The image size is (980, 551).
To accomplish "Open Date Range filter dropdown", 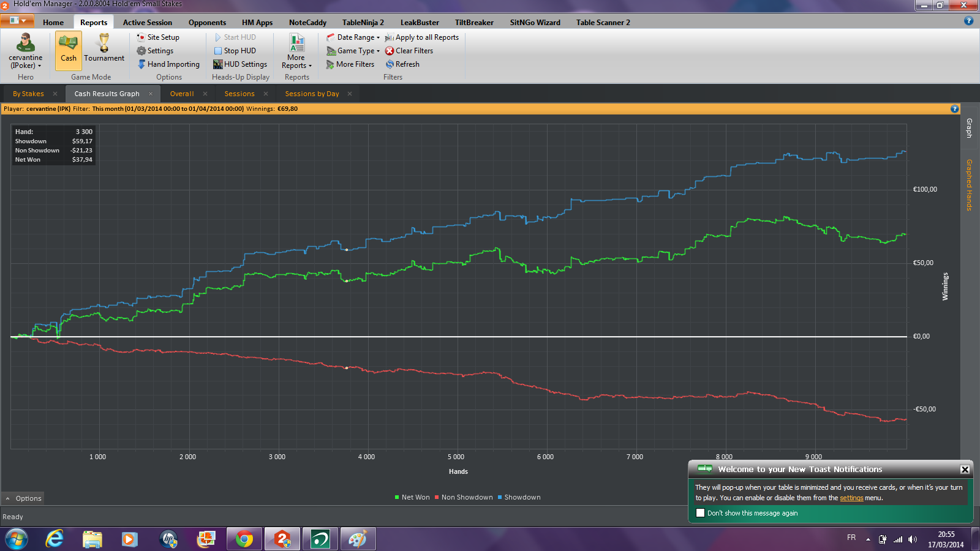I will pos(353,37).
